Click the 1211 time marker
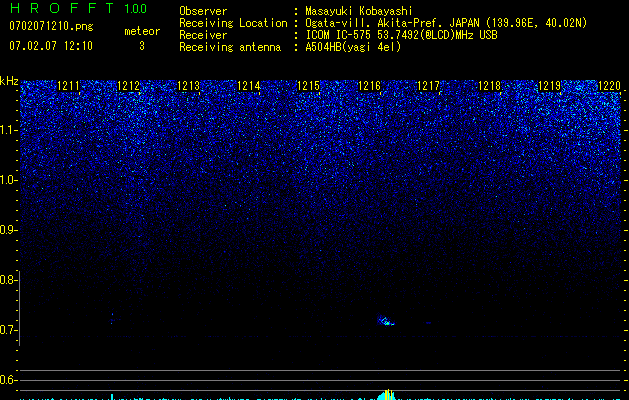 pyautogui.click(x=69, y=85)
